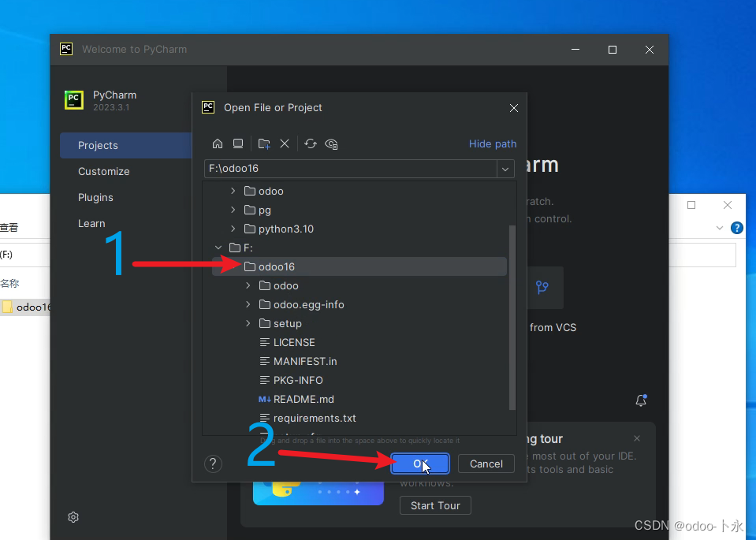Screen dimensions: 756x540
Task: Expand the pg folder
Action: point(233,210)
